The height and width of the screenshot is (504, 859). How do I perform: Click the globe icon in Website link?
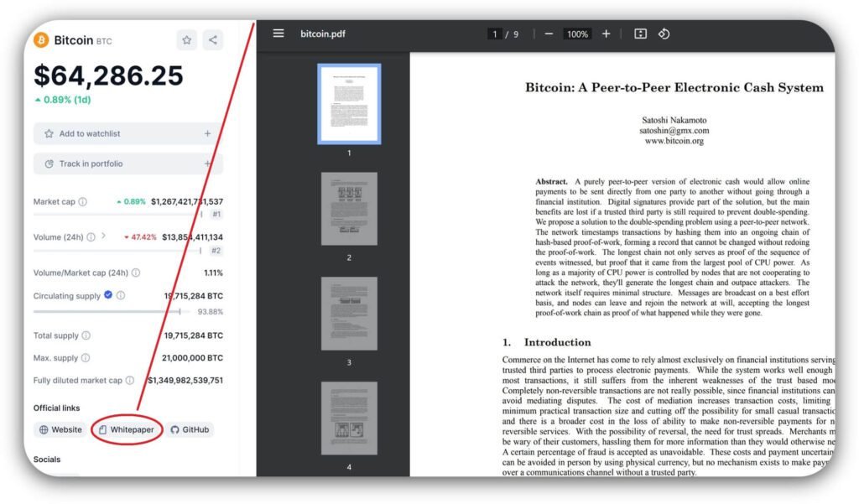click(x=44, y=430)
